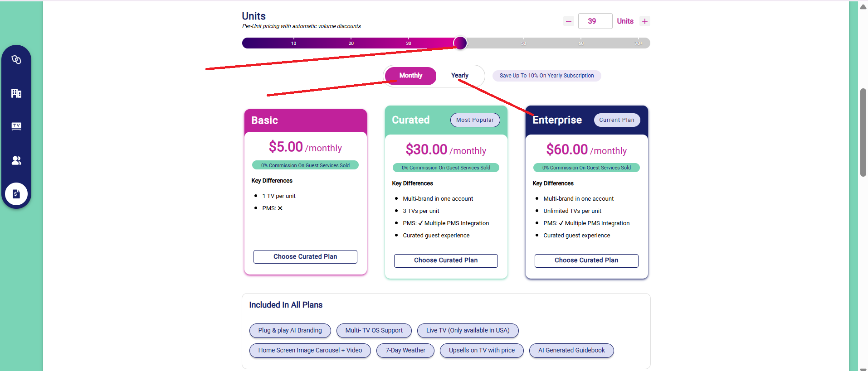
Task: Click the Current Plan badge
Action: (x=617, y=120)
